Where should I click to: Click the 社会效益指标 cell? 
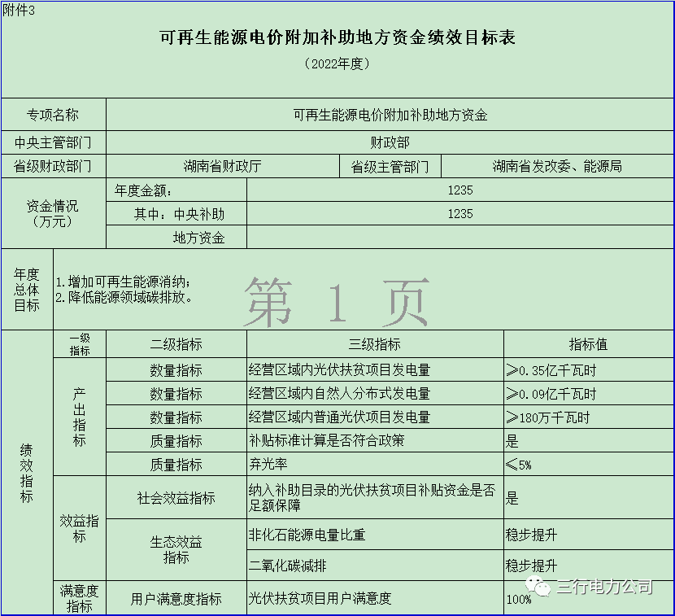(x=176, y=498)
